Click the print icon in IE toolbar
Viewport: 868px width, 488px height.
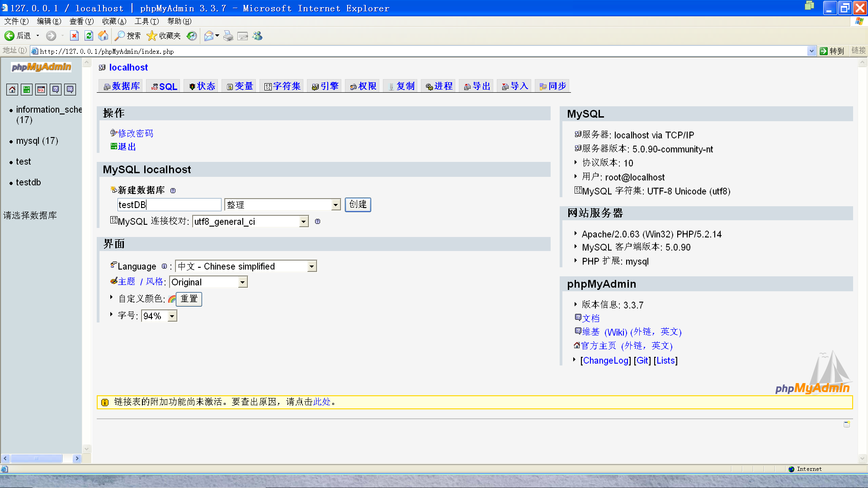(x=228, y=36)
